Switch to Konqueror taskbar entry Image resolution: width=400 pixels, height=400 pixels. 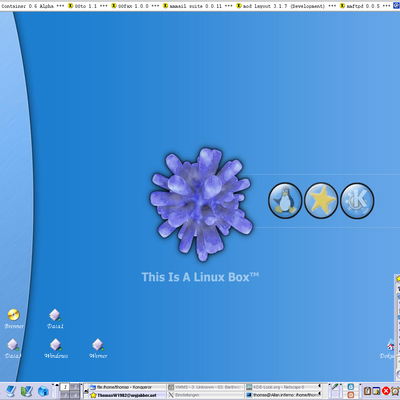coord(128,387)
